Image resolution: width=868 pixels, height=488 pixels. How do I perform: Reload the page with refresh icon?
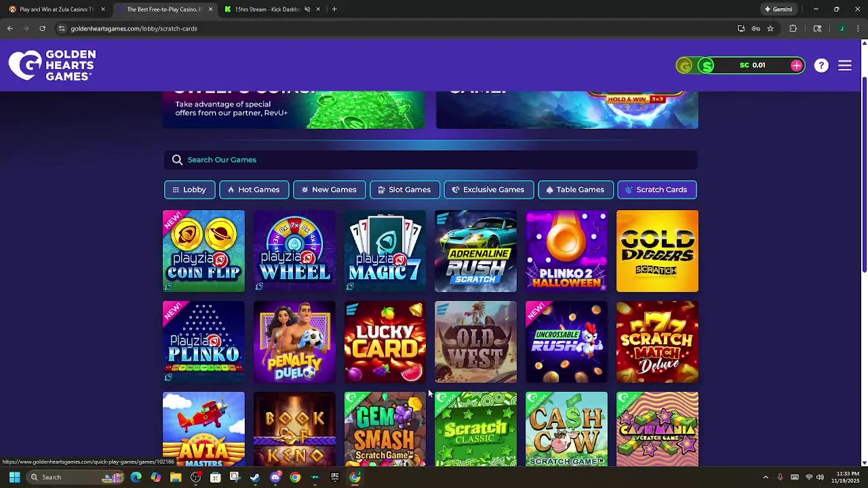tap(42, 28)
